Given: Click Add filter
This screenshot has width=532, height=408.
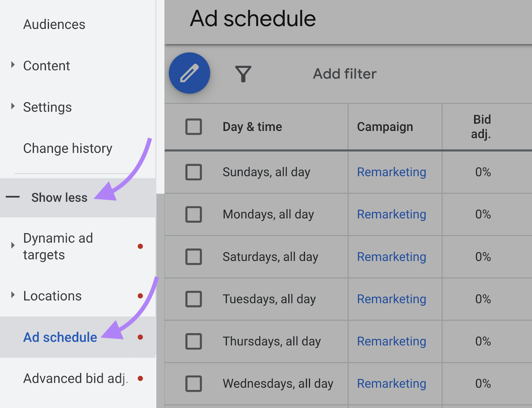Looking at the screenshot, I should pyautogui.click(x=344, y=73).
